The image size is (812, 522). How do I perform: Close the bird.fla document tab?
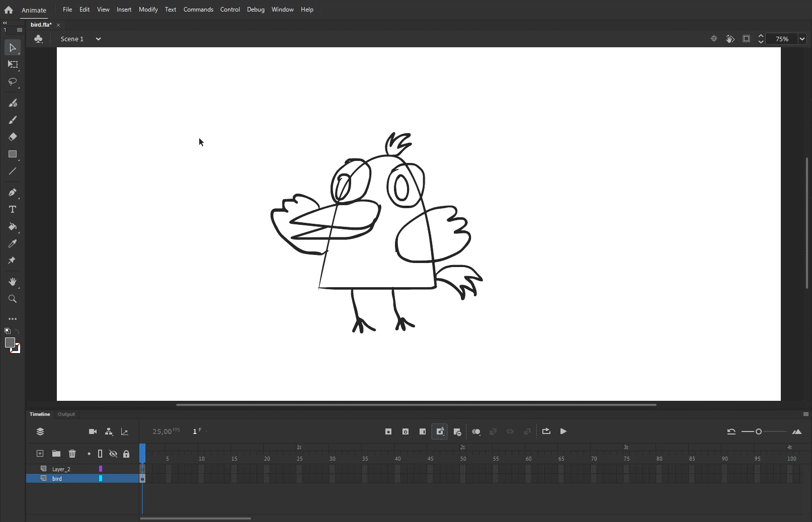pos(58,25)
